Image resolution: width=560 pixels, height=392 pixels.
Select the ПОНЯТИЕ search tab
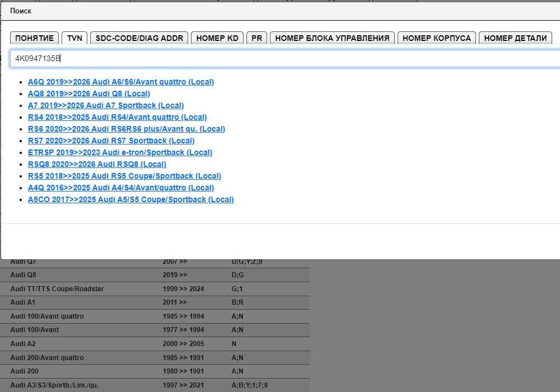click(x=34, y=38)
